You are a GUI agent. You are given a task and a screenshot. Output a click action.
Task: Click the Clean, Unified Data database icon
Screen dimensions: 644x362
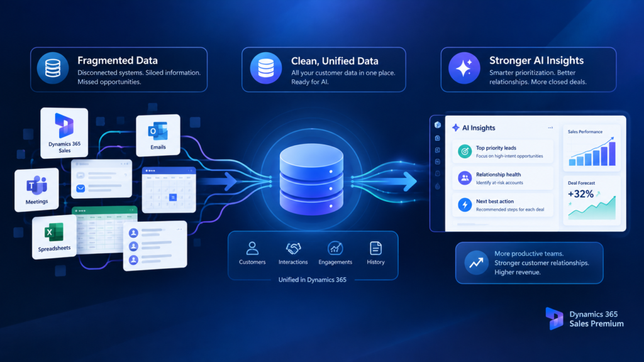266,68
